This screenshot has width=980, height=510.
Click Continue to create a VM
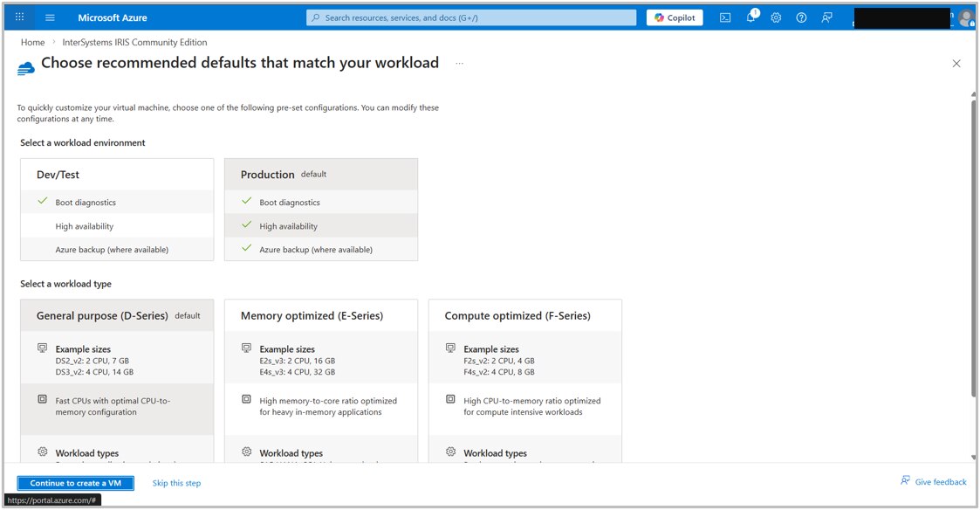pos(75,482)
